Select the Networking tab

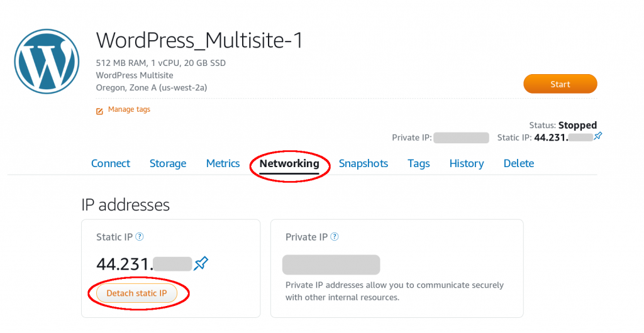[x=289, y=163]
